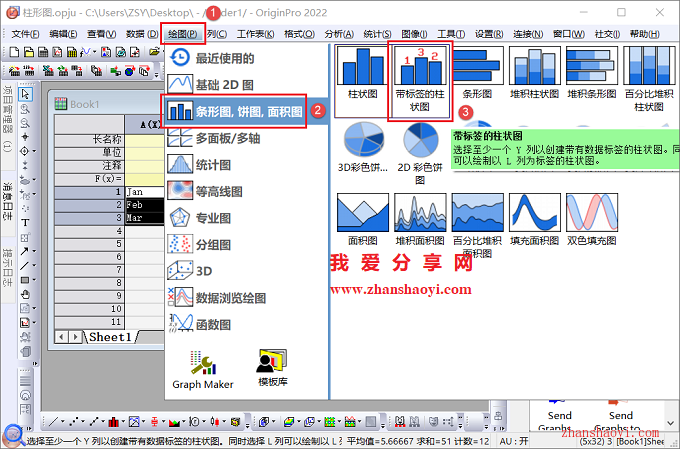Select 堆积柱状图 stacked column chart

(x=534, y=74)
